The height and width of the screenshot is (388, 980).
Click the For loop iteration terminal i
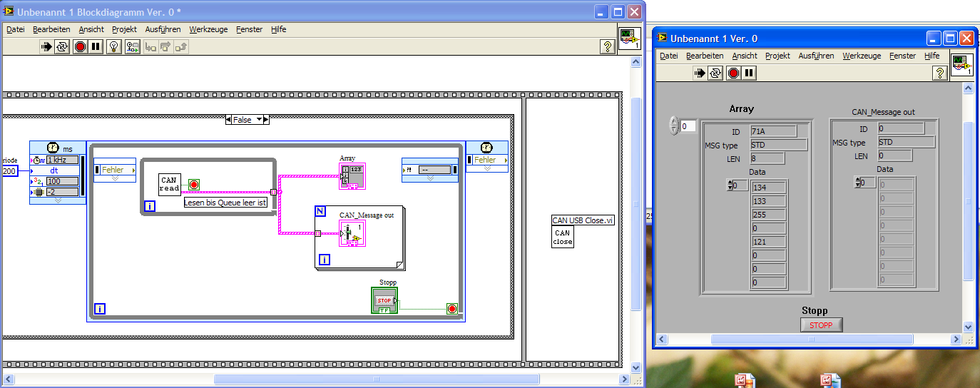pyautogui.click(x=325, y=260)
